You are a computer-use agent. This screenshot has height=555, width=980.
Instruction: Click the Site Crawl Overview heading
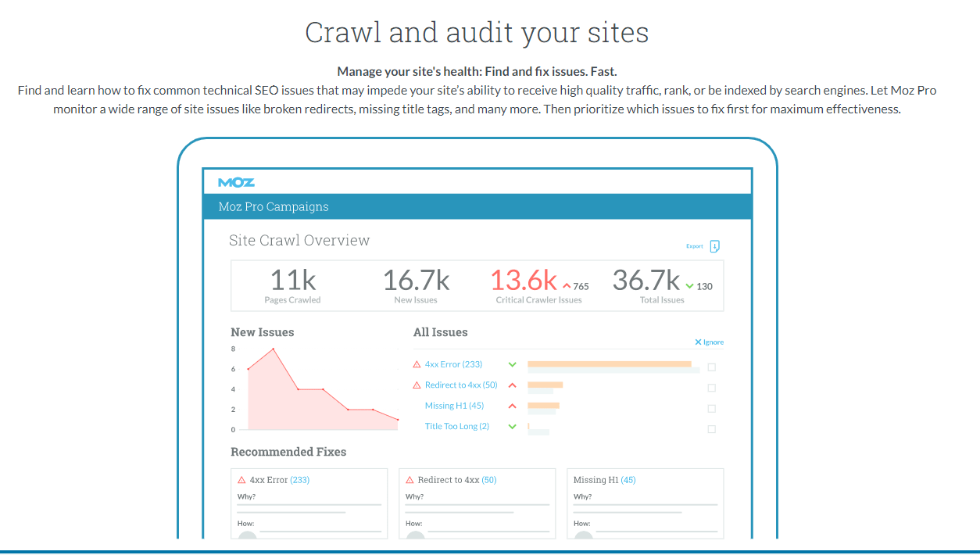point(299,240)
